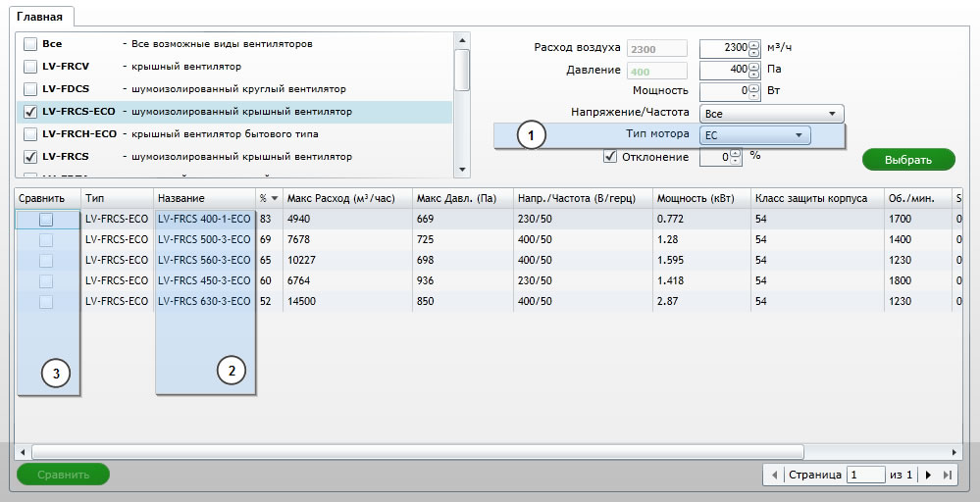Click the Страница page number field

[x=866, y=475]
